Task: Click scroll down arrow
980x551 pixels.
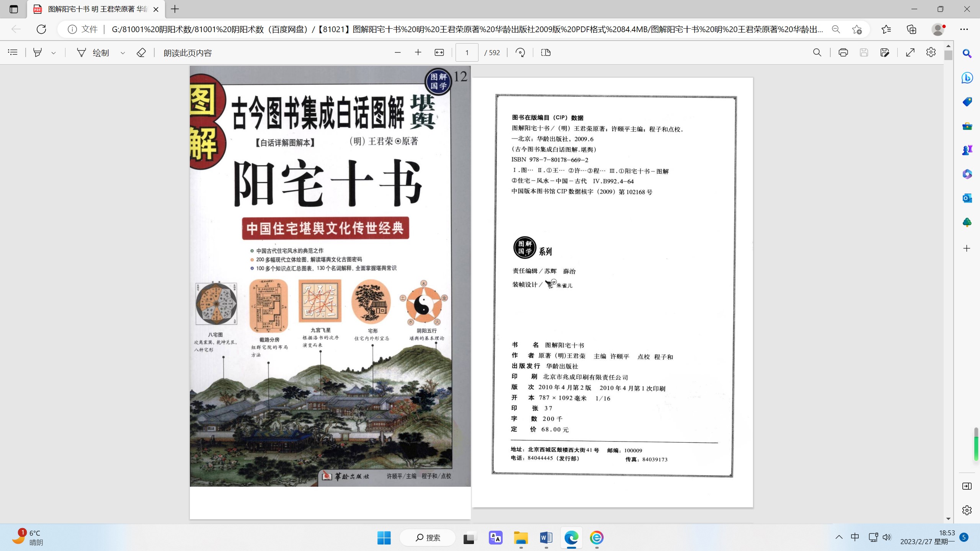Action: coord(948,519)
